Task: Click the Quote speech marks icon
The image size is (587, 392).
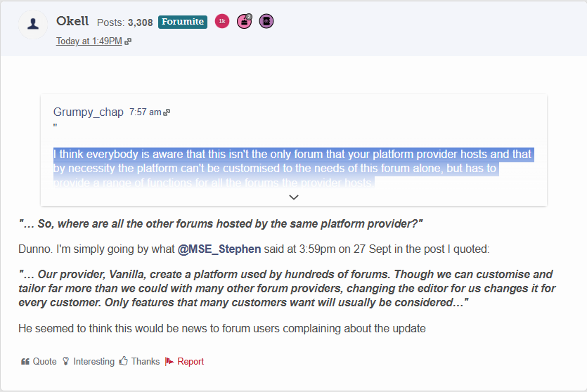Action: click(25, 362)
